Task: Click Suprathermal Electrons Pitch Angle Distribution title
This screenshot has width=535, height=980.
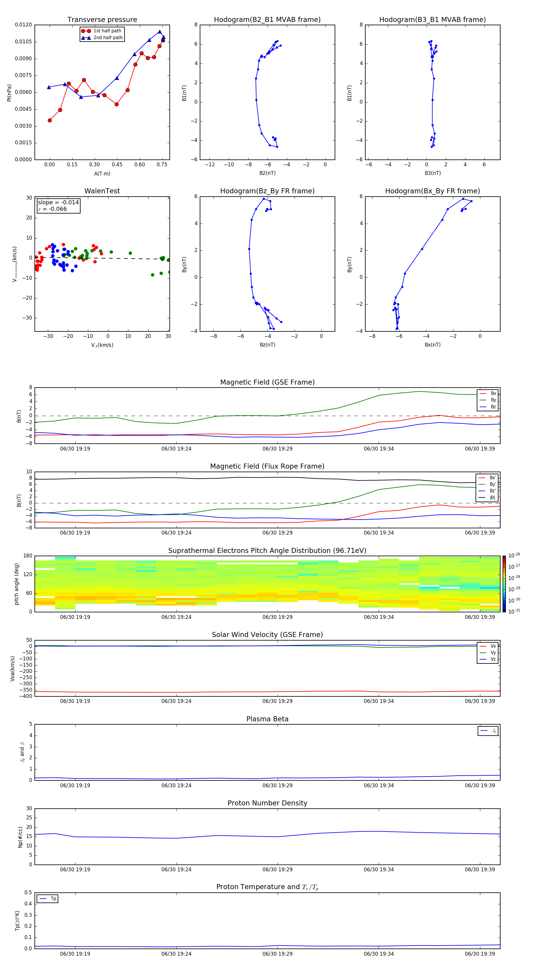Action: (x=267, y=551)
